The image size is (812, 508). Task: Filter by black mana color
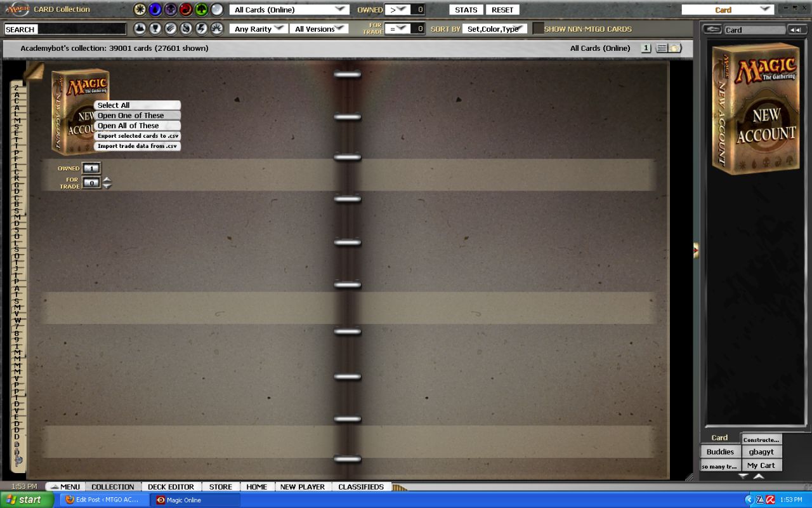pos(171,10)
